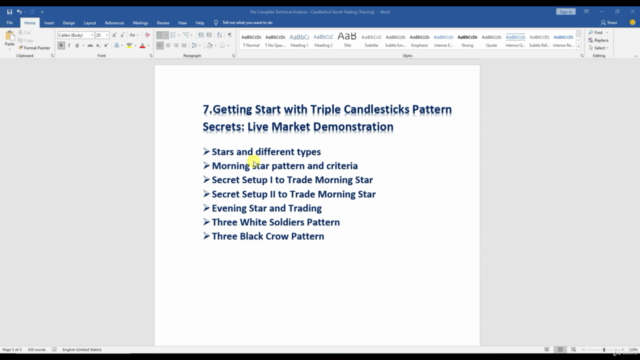Toggle Print Layout view in the status bar
Image resolution: width=640 pixels, height=360 pixels.
(560, 349)
